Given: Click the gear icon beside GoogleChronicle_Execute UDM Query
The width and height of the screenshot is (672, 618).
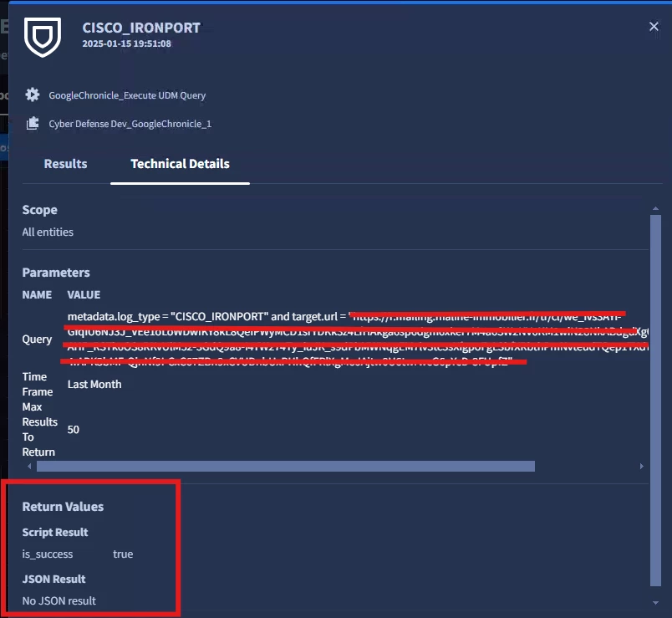Looking at the screenshot, I should coord(32,94).
